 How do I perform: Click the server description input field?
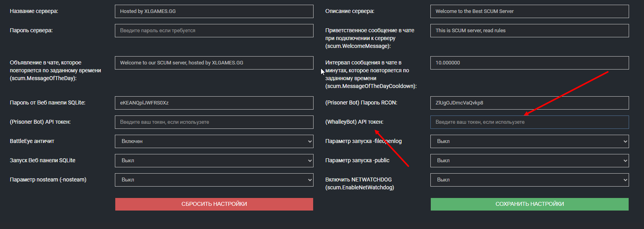pos(530,11)
